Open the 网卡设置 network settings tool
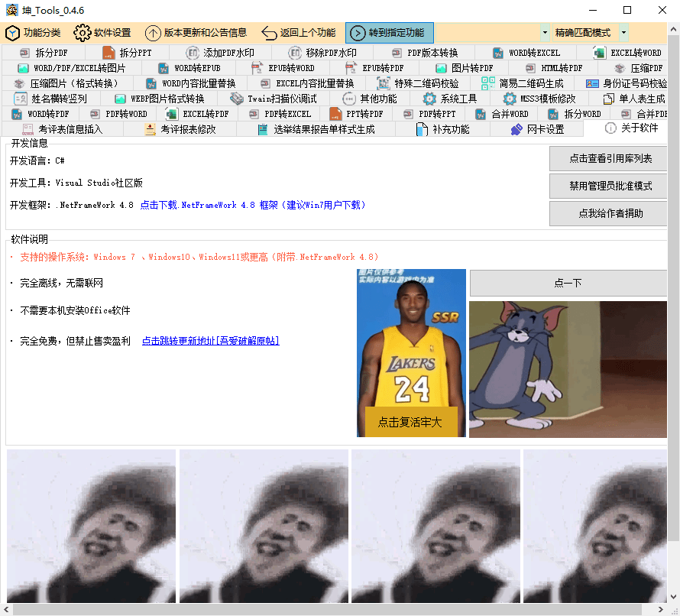The width and height of the screenshot is (680, 616). pyautogui.click(x=542, y=128)
